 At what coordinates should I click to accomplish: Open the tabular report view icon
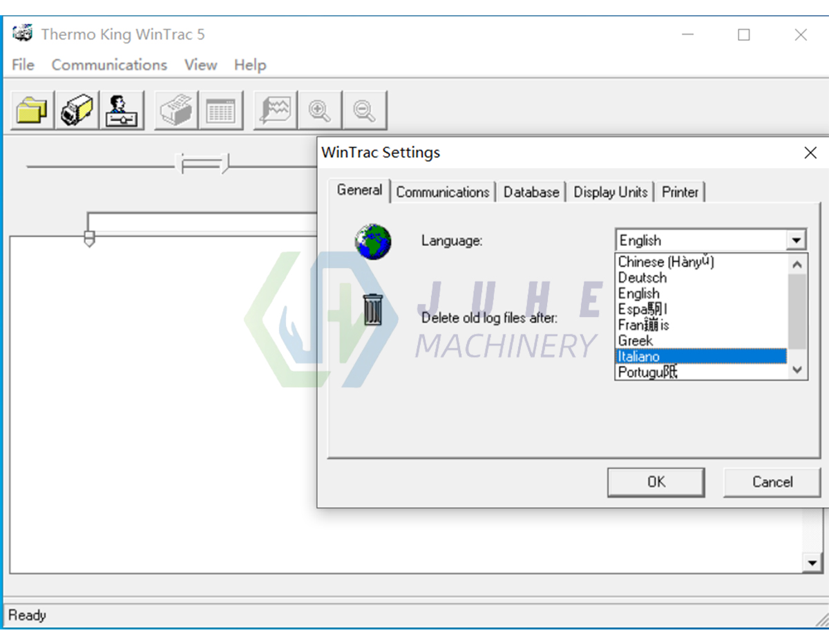pyautogui.click(x=221, y=109)
